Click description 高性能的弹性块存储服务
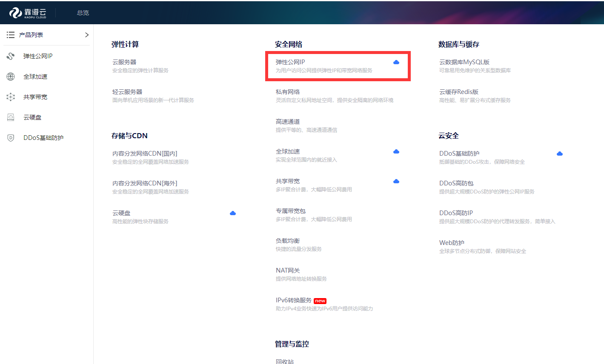This screenshot has width=604, height=364. [140, 222]
